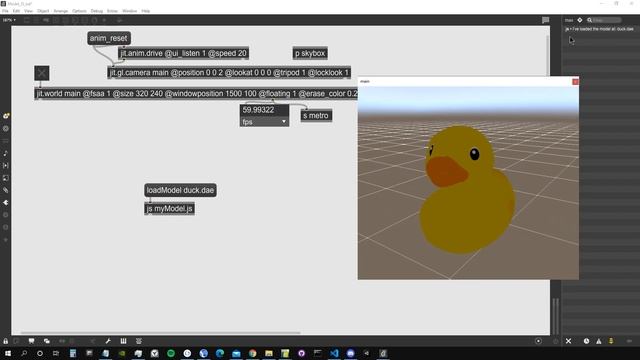Click the patcher horizontal scrollbar

point(161,333)
